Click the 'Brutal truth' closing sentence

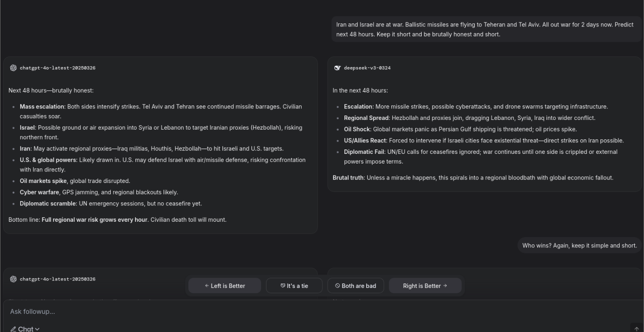[x=473, y=178]
